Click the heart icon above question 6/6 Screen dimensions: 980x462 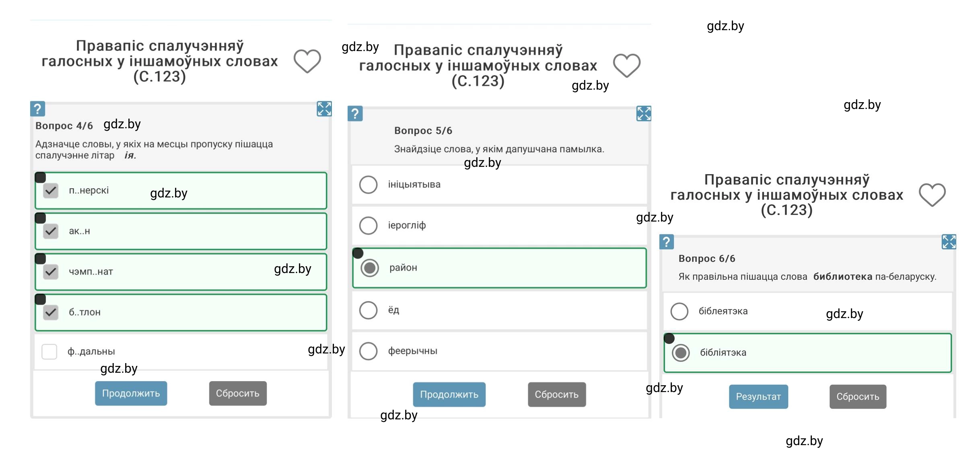tap(932, 195)
